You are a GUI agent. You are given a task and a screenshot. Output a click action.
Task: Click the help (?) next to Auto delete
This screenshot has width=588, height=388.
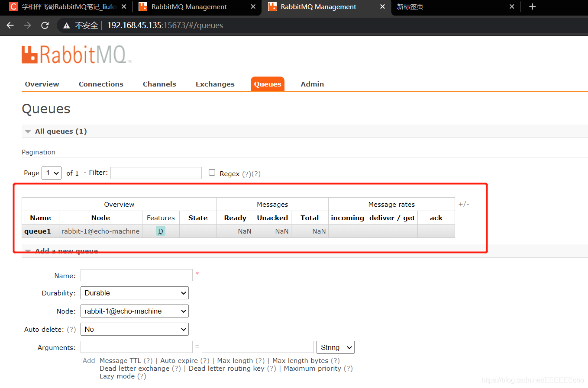[71, 329]
